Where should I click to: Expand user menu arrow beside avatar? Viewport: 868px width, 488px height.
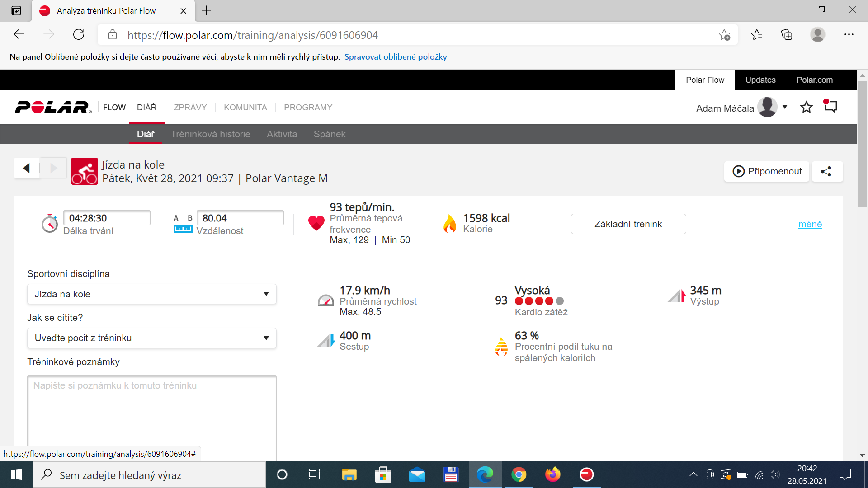click(785, 107)
